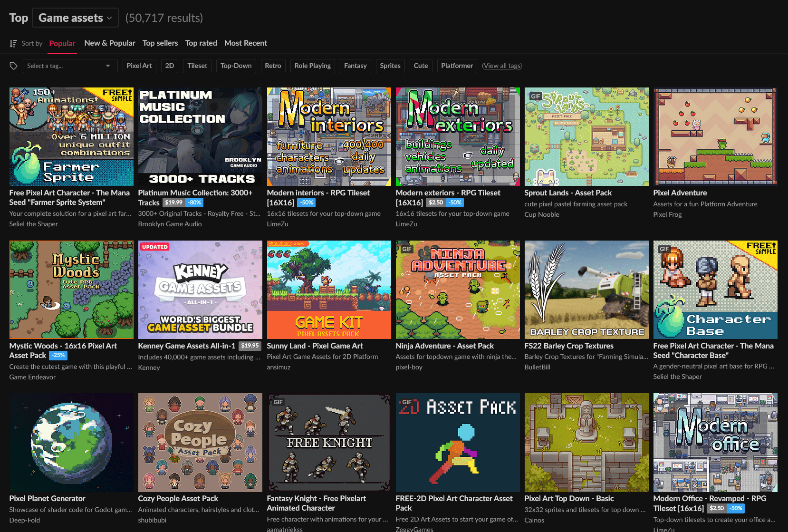Viewport: 788px width, 532px height.
Task: Visit author Brooklyn Game Audio
Action: click(170, 224)
